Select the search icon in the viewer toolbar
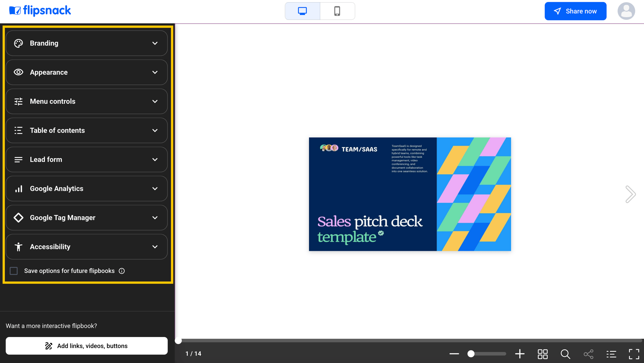Image resolution: width=644 pixels, height=363 pixels. [565, 354]
